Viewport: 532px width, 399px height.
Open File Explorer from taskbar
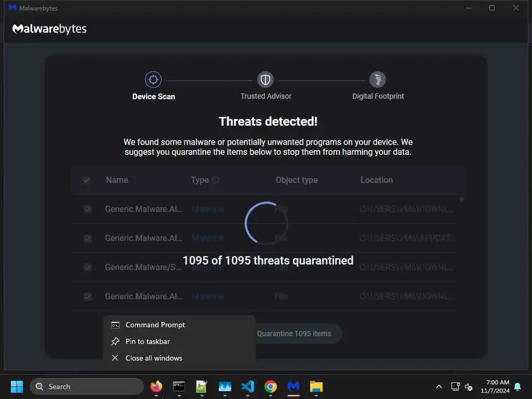pyautogui.click(x=316, y=387)
